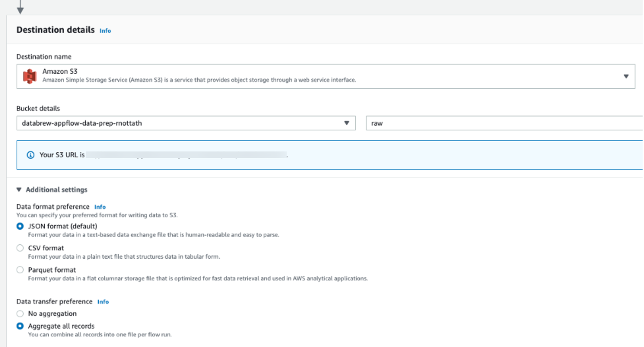Click the text about combining all records
This screenshot has width=644, height=347.
coord(100,335)
